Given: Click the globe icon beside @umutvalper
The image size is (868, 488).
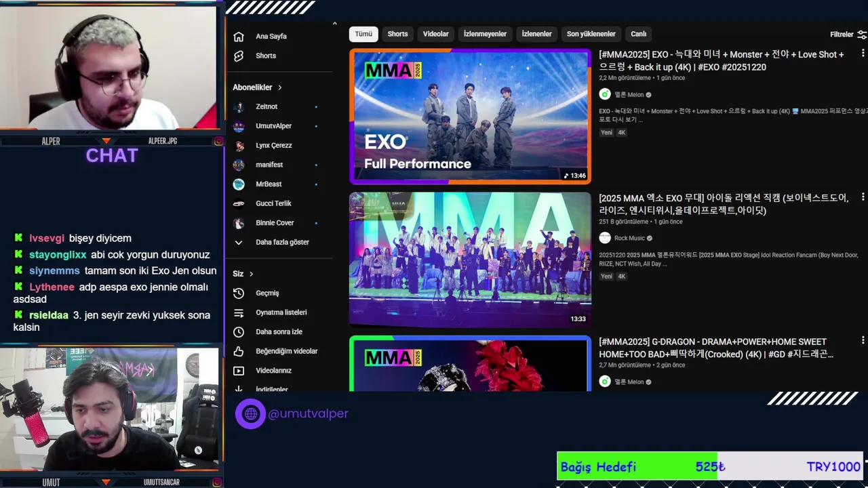Looking at the screenshot, I should tap(250, 413).
